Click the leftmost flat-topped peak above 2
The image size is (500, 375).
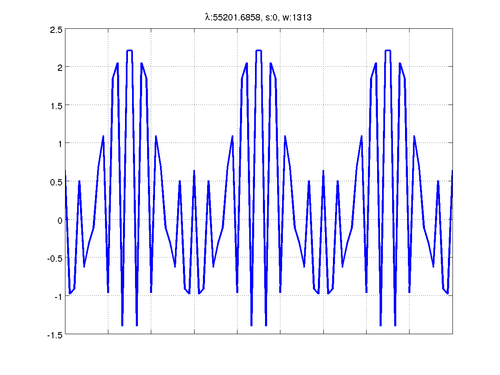(x=130, y=51)
